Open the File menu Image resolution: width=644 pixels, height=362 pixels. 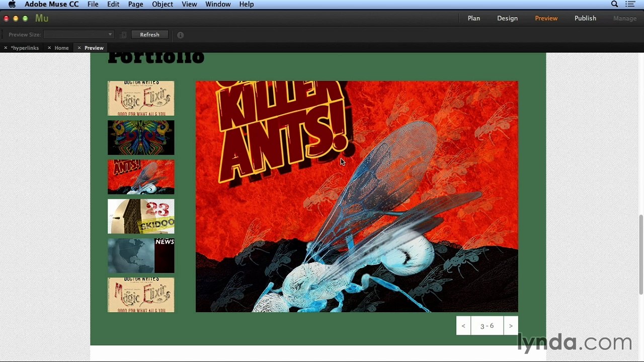[x=93, y=5]
